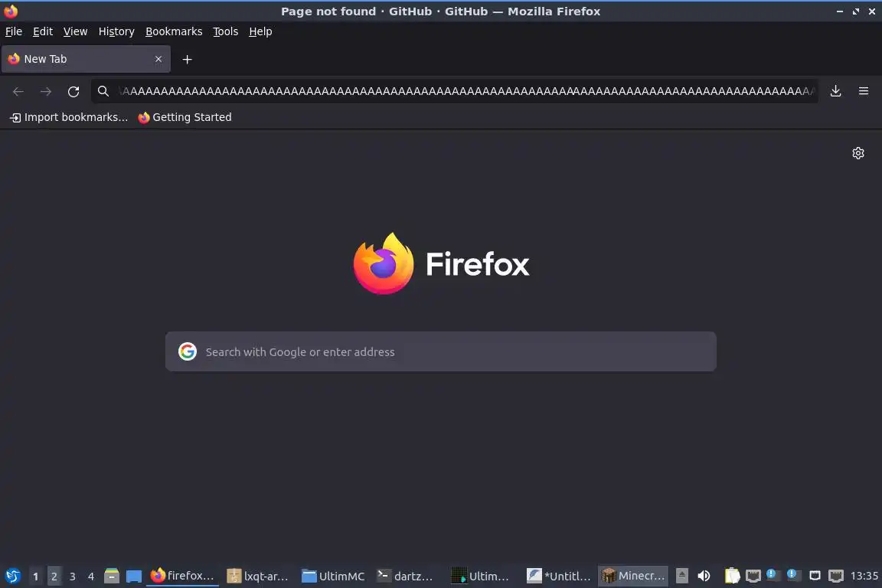Open clipboard manager tray icon
This screenshot has height=588, width=882.
732,576
